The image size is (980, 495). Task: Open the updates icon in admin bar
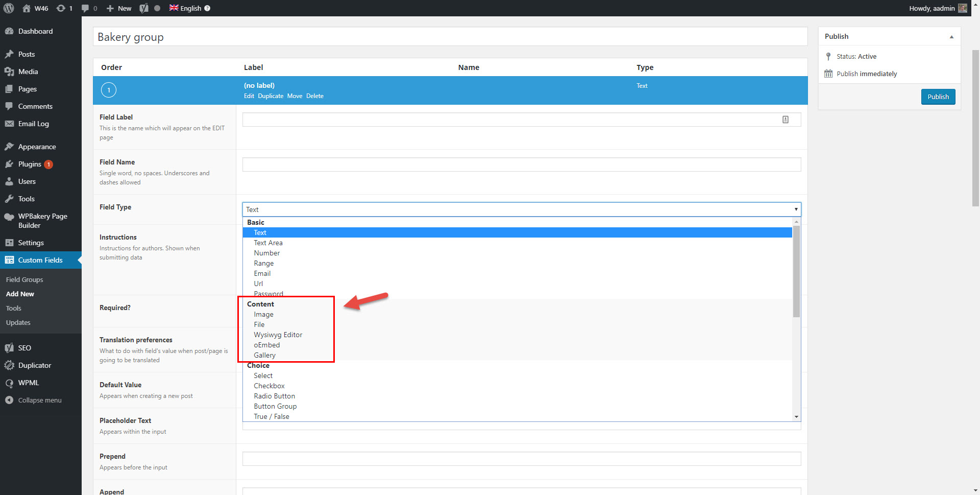61,8
